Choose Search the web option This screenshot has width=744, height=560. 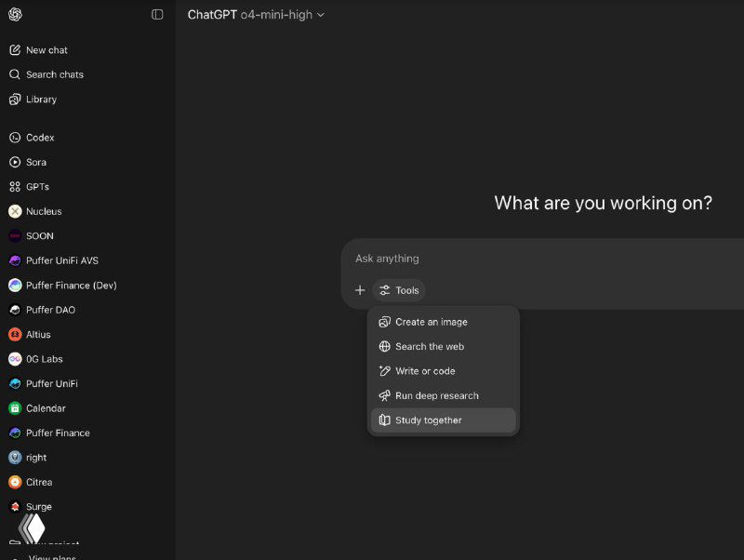(429, 346)
